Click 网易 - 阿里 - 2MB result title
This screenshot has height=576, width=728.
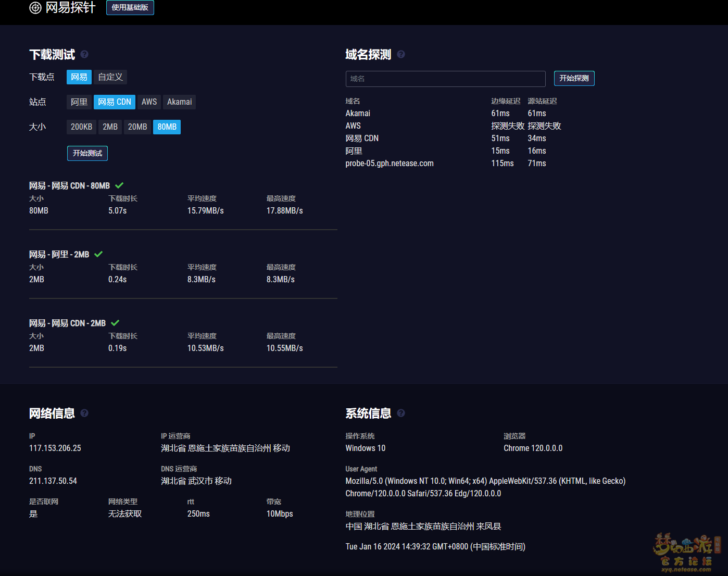pyautogui.click(x=59, y=255)
